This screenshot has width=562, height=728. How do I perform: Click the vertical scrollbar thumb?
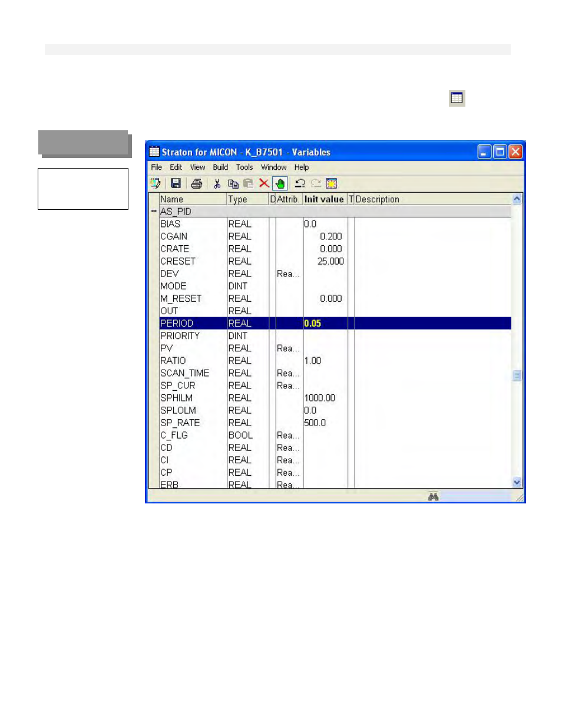click(x=517, y=375)
